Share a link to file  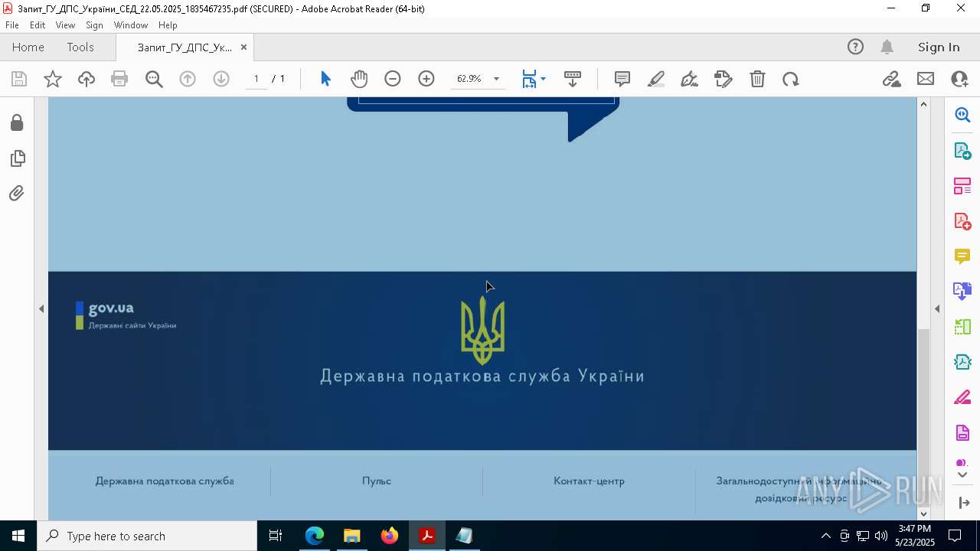coord(891,79)
